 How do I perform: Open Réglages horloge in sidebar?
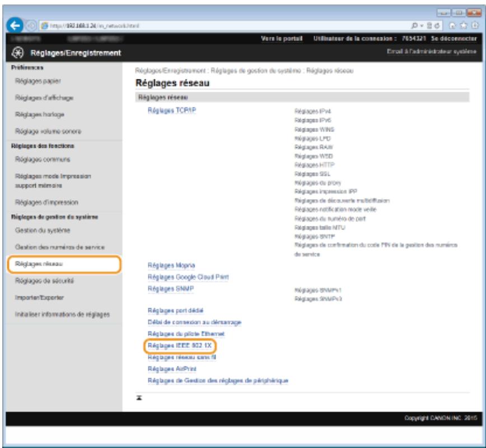click(40, 115)
